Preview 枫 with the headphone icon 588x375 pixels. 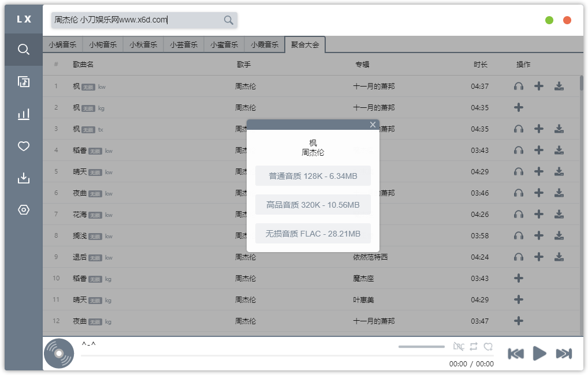click(x=518, y=85)
